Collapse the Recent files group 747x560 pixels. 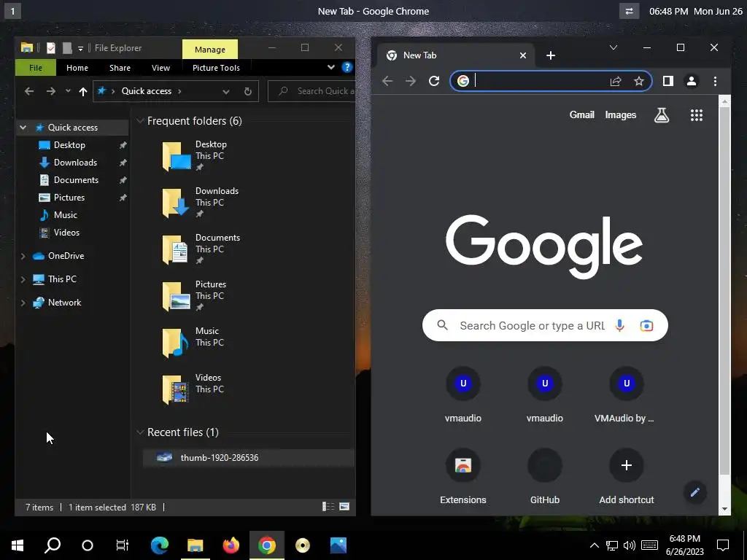coord(140,432)
